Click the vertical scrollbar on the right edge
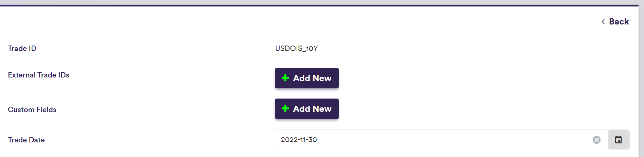Image resolution: width=644 pixels, height=157 pixels. coord(641,82)
